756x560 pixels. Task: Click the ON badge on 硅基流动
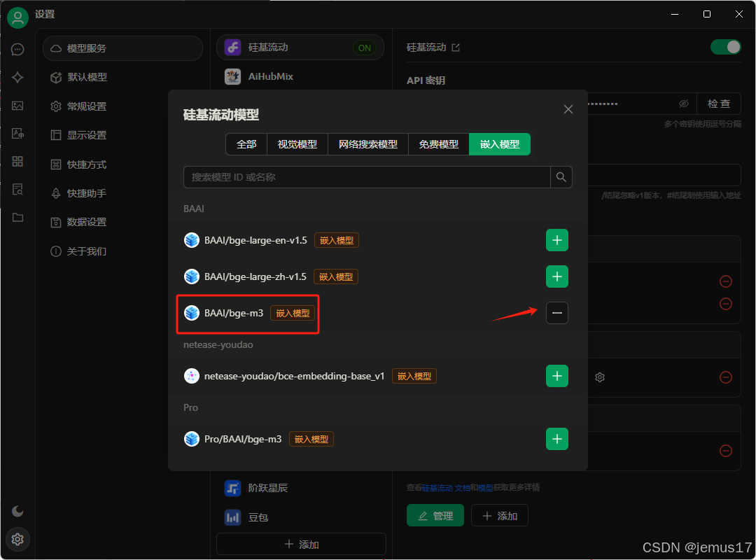[365, 48]
